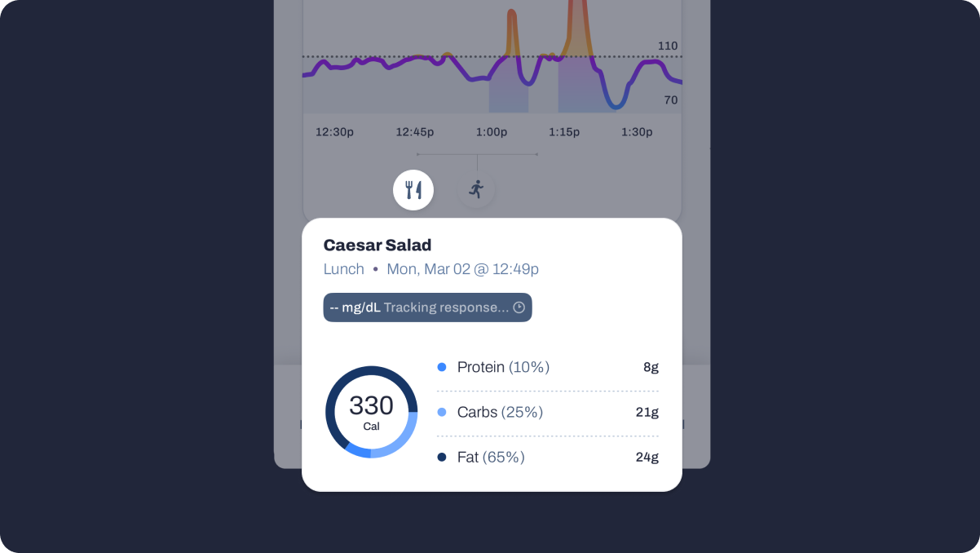
Task: Click the 1:00p time axis label
Action: coord(492,132)
